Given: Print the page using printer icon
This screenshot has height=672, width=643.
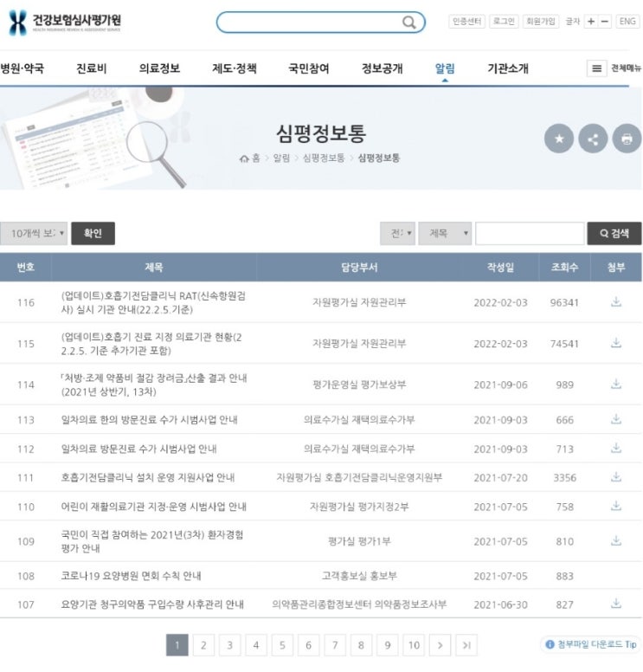Looking at the screenshot, I should click(627, 139).
